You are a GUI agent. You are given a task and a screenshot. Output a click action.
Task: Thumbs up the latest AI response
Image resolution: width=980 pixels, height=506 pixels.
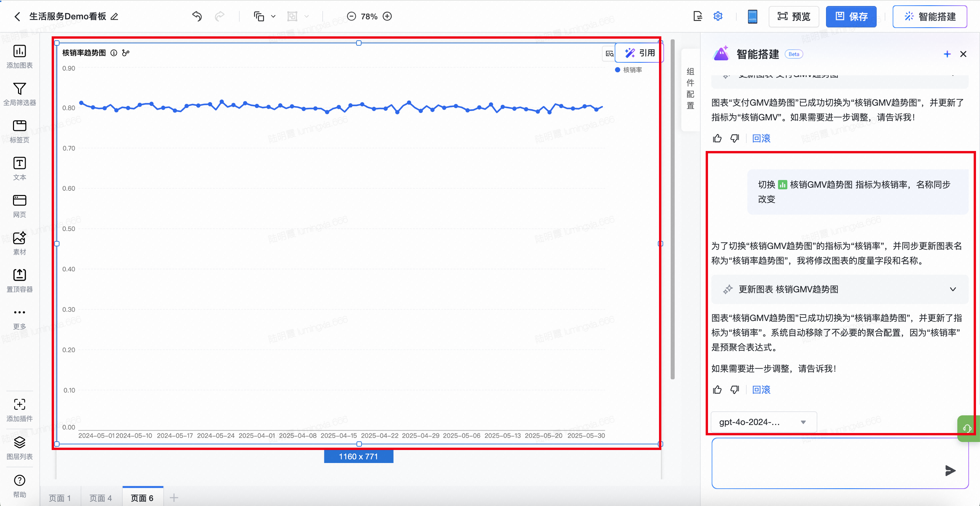[717, 390]
